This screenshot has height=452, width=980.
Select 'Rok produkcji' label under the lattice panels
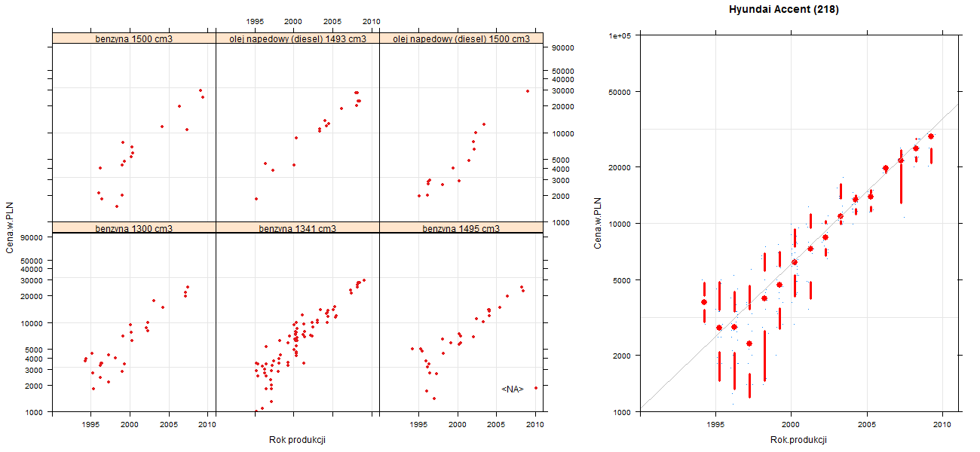coord(297,440)
